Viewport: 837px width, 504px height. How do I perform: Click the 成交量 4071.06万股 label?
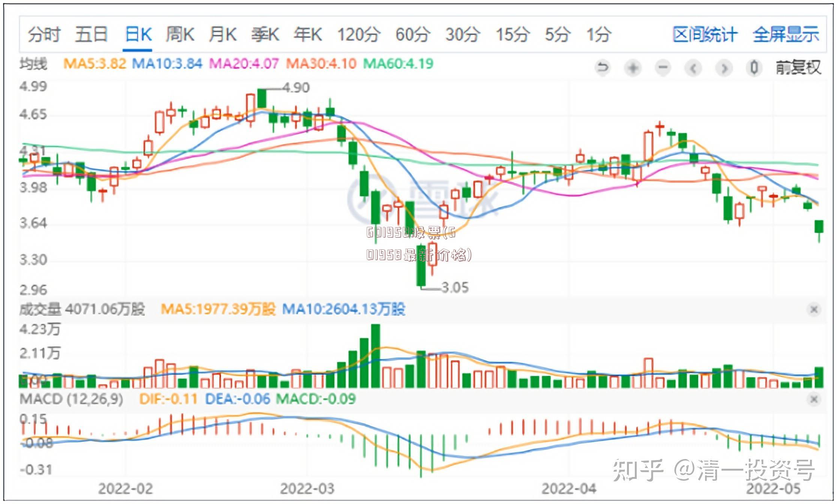click(x=82, y=310)
